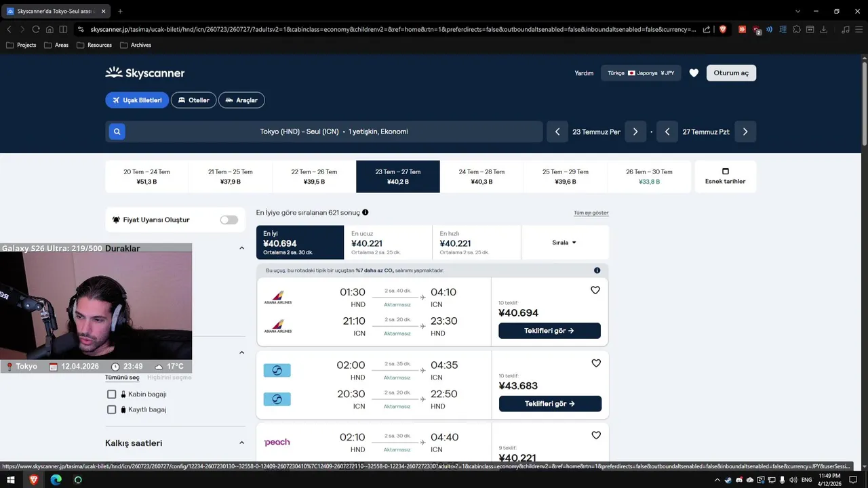
Task: Select the 24 Tem – 28 Tem date tab
Action: [481, 176]
